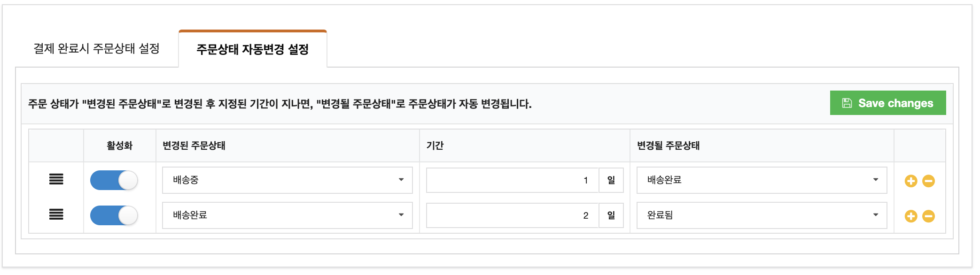Viewport: 980px width, 275px height.
Task: Add a rule with the first row's plus icon
Action: point(911,181)
